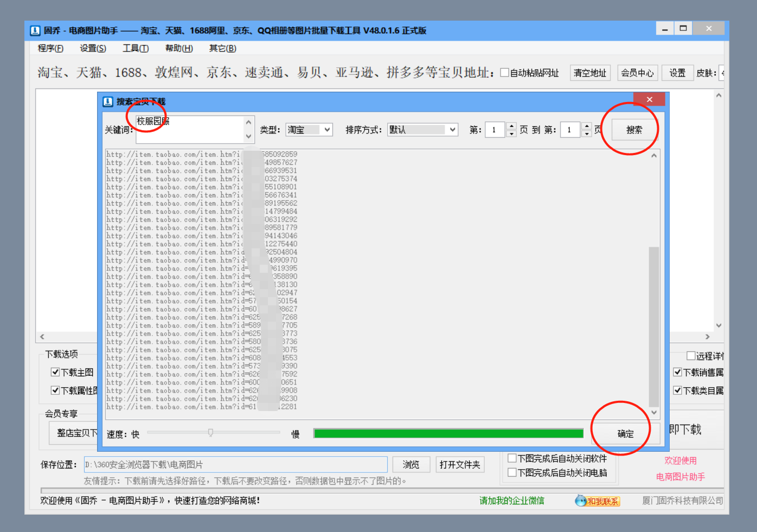Open the 工具(T) tools menu

point(135,48)
